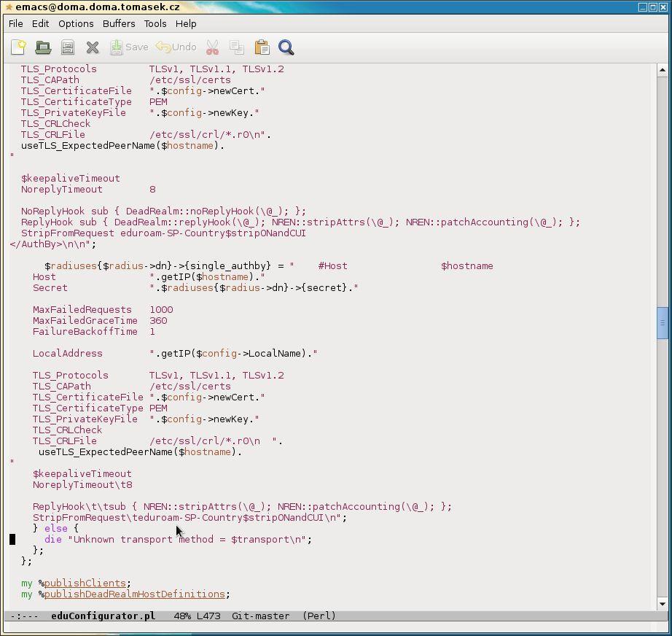Click the FailureBackoffTime line
The height and width of the screenshot is (636, 672).
(x=94, y=332)
